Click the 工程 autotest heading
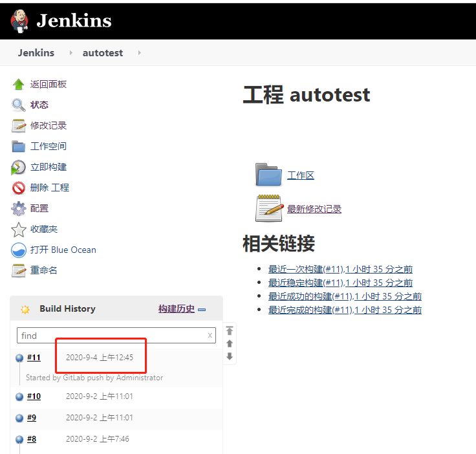Viewport: 476px width, 454px height. pos(307,95)
